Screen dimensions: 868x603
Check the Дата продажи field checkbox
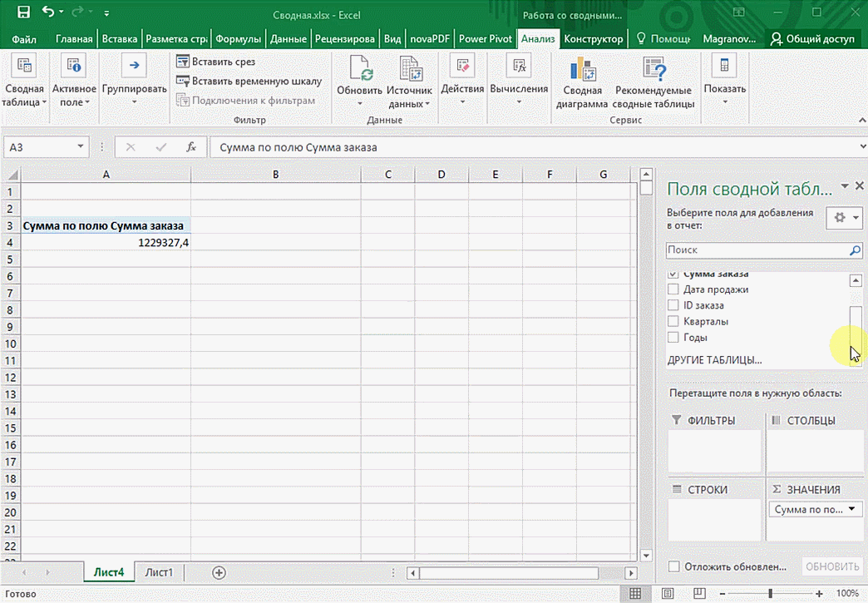673,289
